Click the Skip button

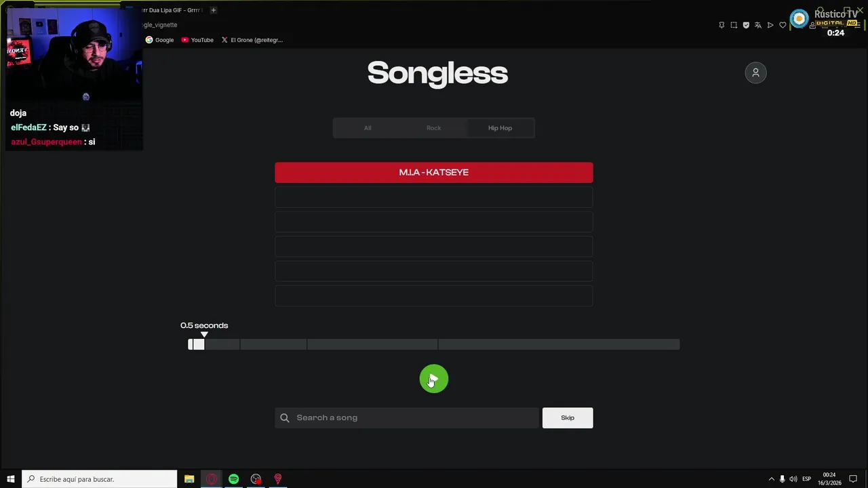[568, 418]
